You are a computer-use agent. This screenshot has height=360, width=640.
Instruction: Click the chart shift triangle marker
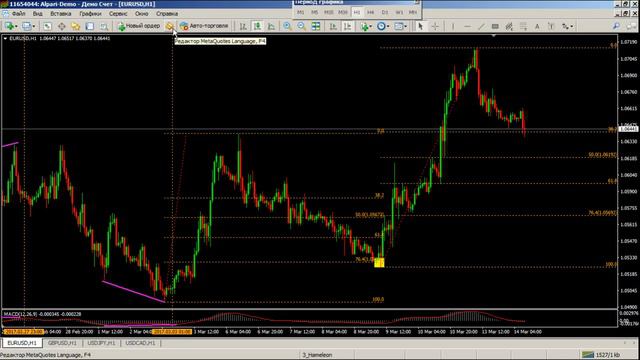click(493, 36)
